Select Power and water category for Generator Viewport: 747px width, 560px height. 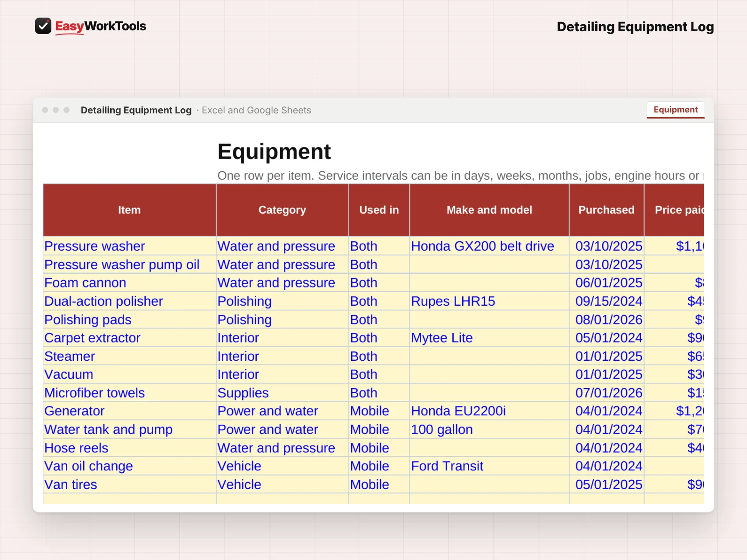pos(282,411)
